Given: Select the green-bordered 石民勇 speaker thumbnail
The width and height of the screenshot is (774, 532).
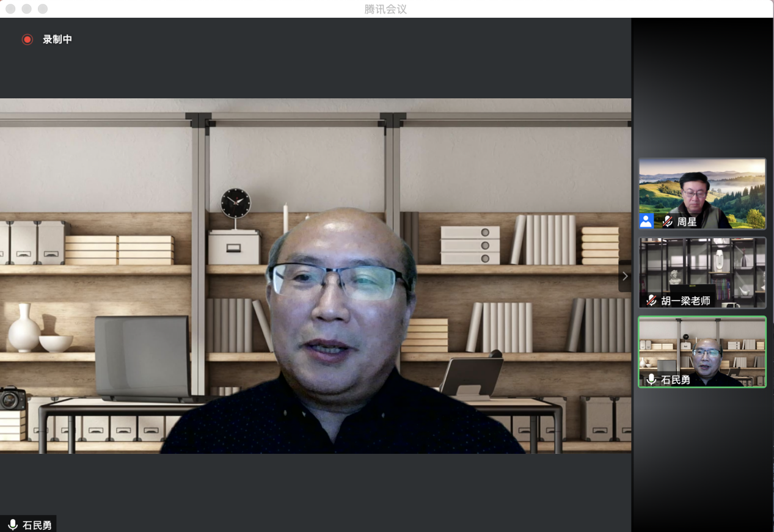Looking at the screenshot, I should pos(702,351).
